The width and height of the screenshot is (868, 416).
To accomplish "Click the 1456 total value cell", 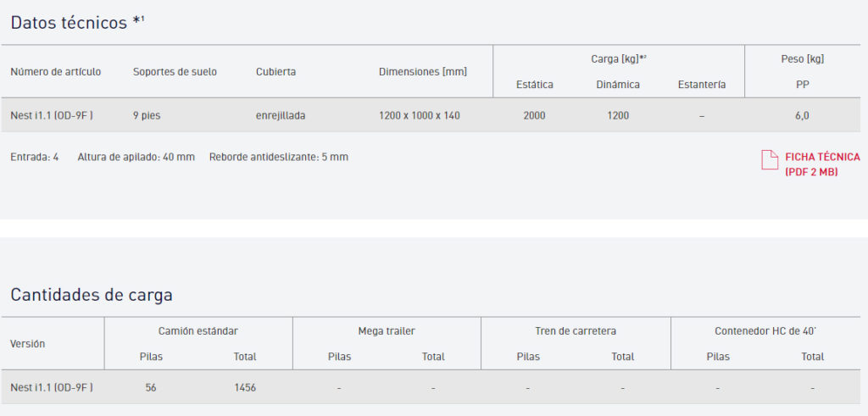I will 245,387.
